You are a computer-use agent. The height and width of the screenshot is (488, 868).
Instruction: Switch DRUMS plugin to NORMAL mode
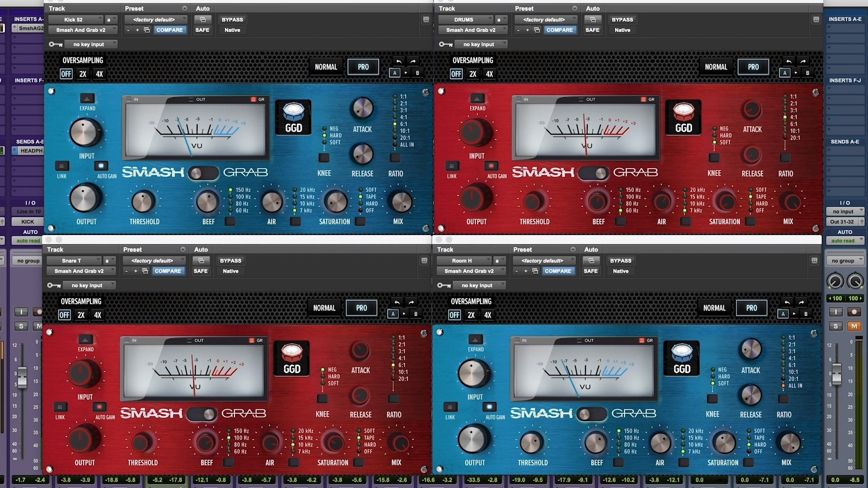716,67
